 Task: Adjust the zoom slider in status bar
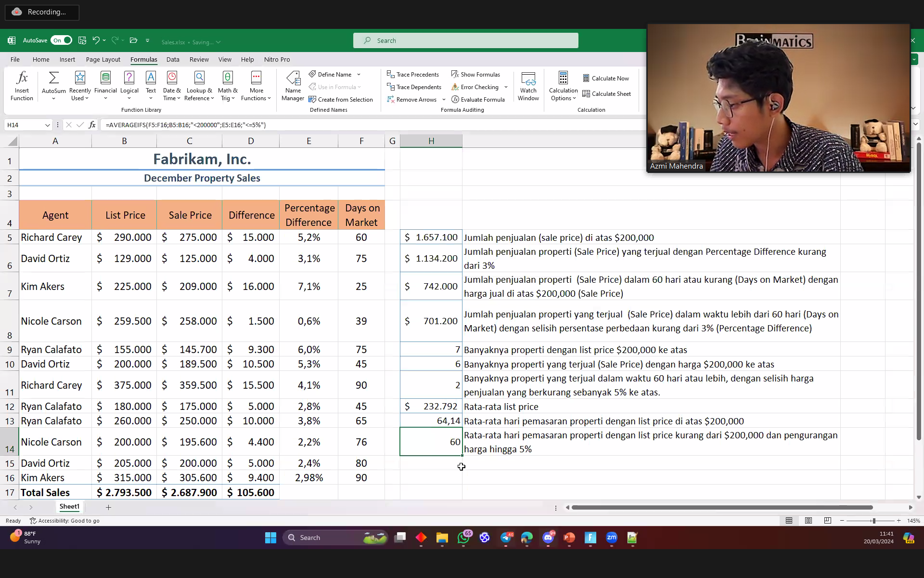pos(873,521)
